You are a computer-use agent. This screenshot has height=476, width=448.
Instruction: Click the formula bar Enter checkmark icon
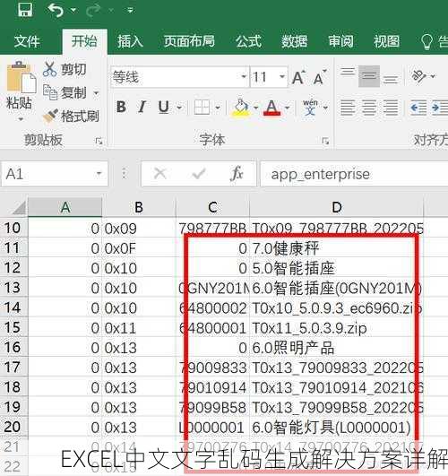coord(199,174)
